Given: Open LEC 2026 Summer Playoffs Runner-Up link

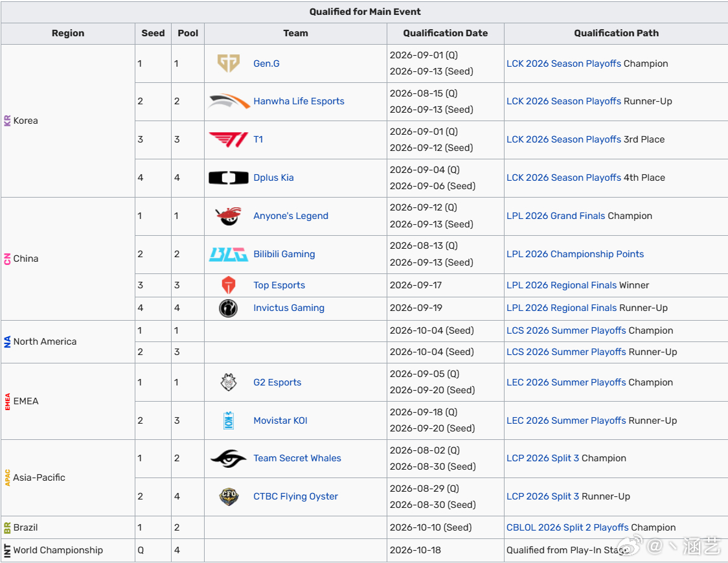Looking at the screenshot, I should (x=566, y=420).
